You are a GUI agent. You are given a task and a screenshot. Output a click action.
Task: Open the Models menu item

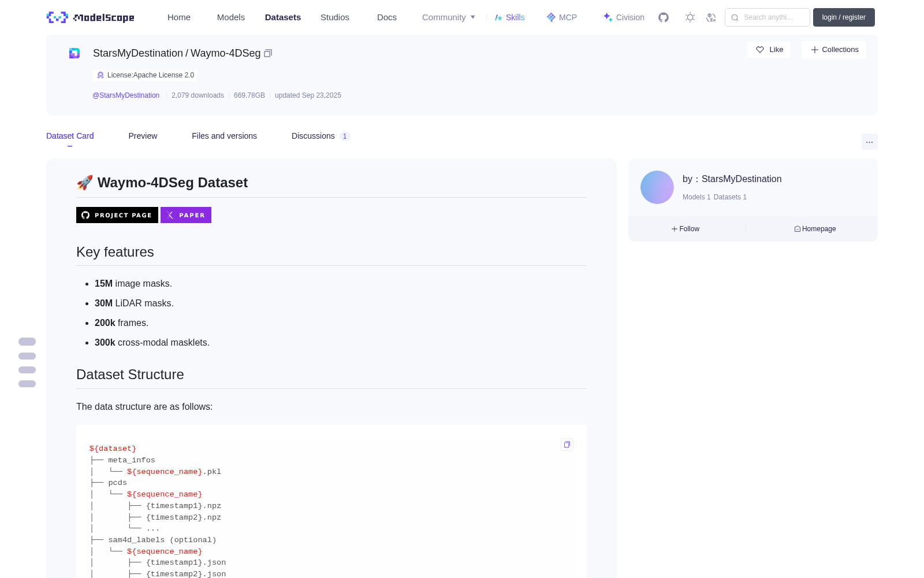click(x=231, y=17)
